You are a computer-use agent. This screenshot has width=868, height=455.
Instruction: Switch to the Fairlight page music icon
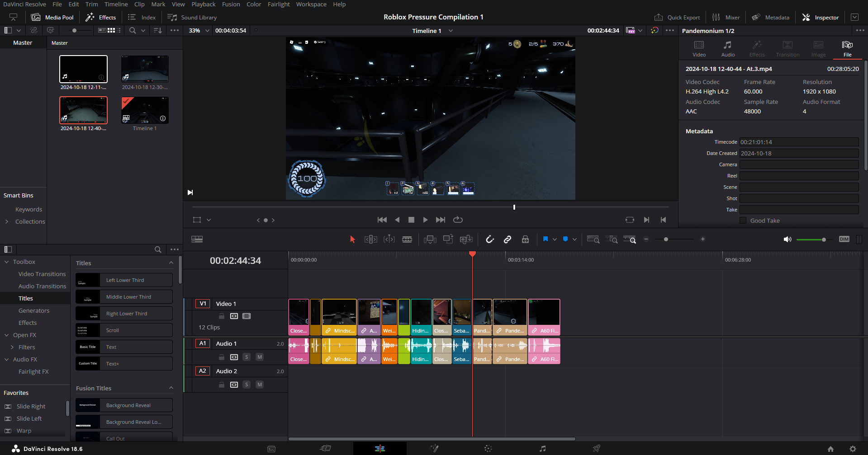(x=542, y=449)
